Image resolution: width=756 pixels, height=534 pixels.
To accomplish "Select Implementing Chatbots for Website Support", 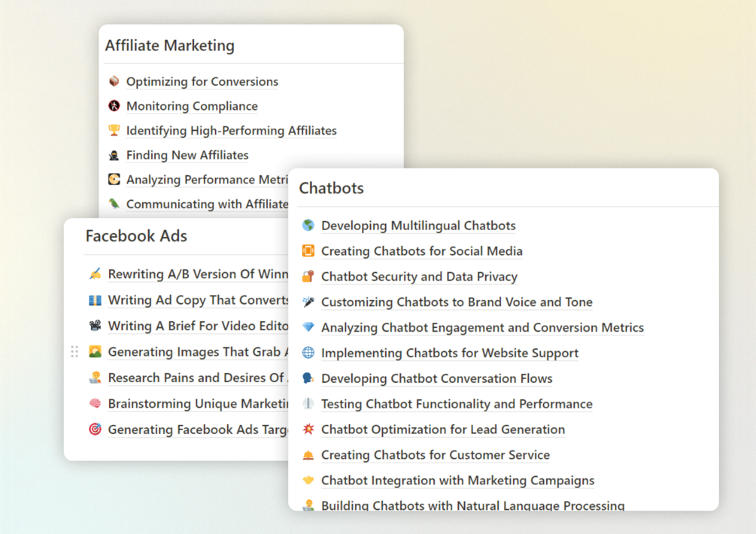I will (x=450, y=353).
